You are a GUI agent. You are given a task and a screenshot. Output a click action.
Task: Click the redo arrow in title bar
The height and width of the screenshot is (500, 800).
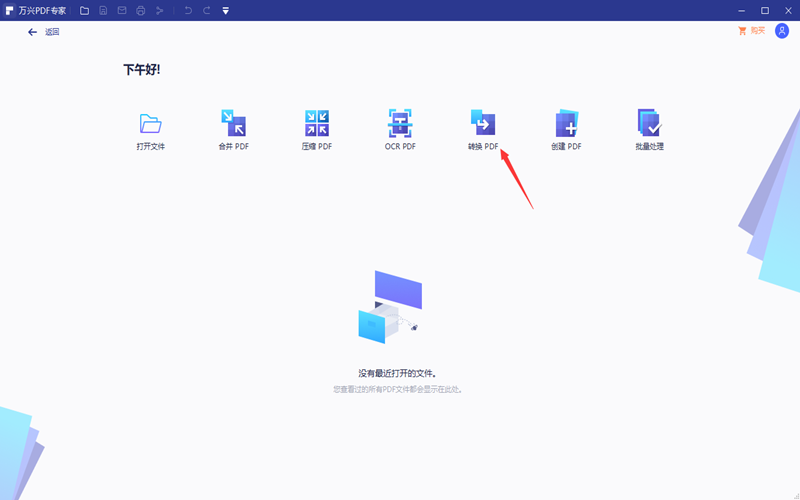(207, 11)
